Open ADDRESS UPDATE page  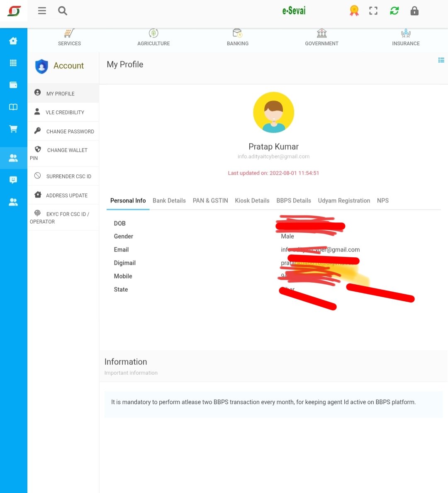[63, 195]
